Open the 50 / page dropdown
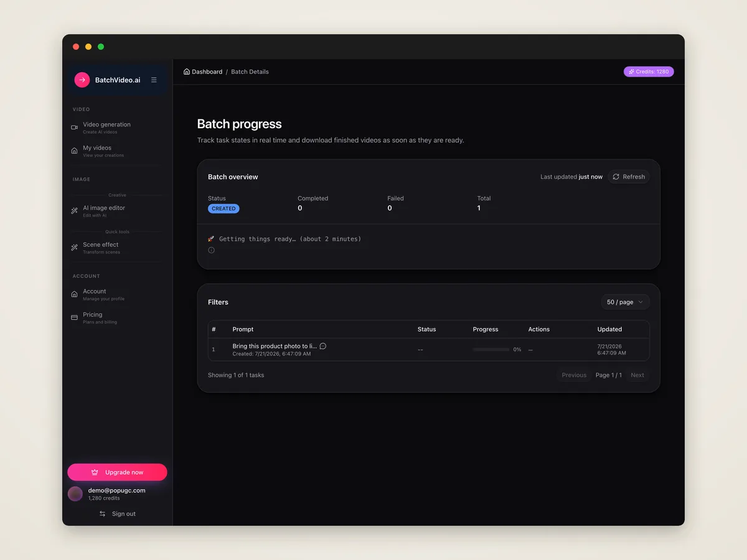 point(626,302)
